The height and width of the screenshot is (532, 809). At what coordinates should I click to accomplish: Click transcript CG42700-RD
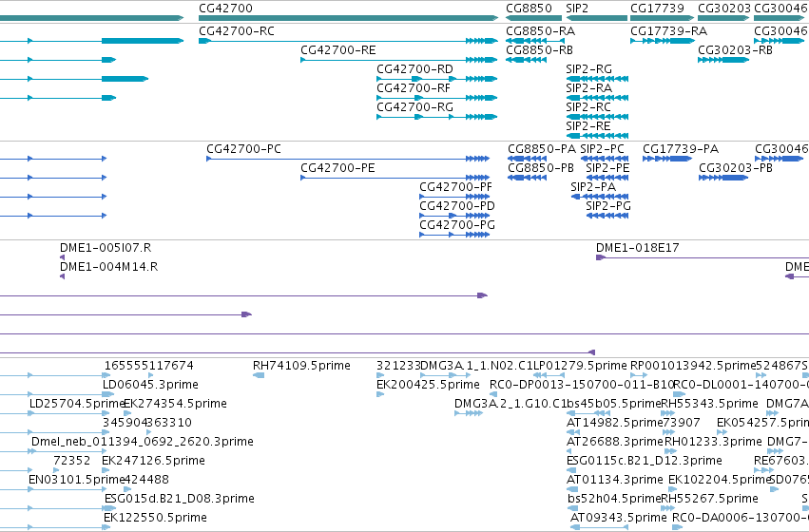(x=437, y=79)
